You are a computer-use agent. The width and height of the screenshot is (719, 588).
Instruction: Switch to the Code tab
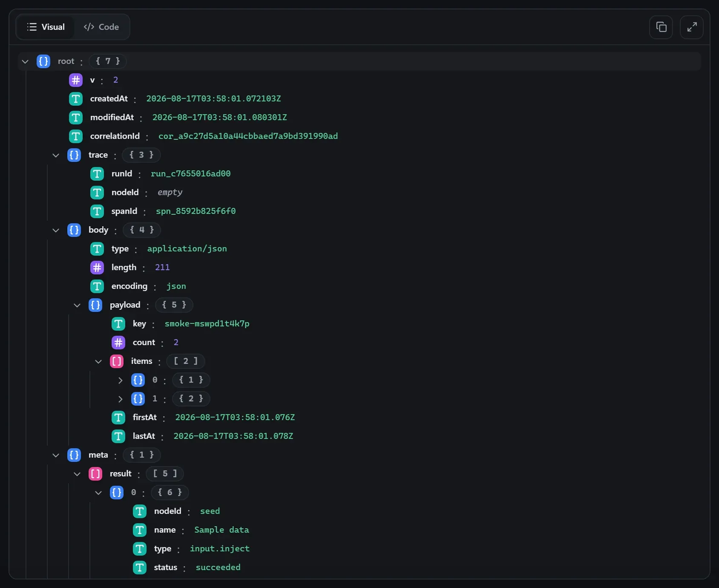click(x=101, y=27)
